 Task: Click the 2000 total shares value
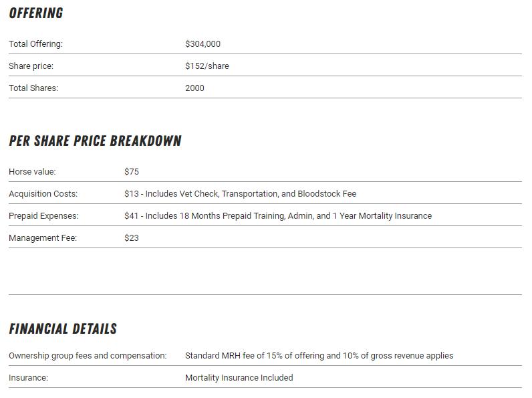[194, 88]
